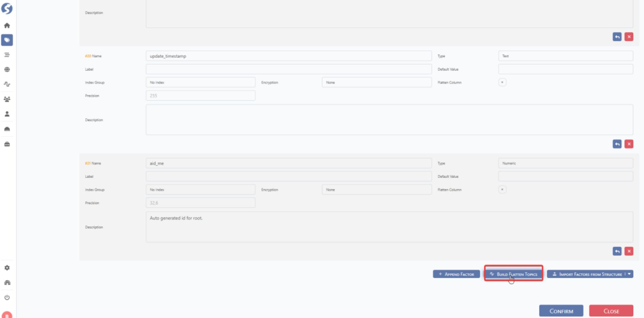644x318 pixels.
Task: Open Type dropdown showing Numeric
Action: click(566, 163)
